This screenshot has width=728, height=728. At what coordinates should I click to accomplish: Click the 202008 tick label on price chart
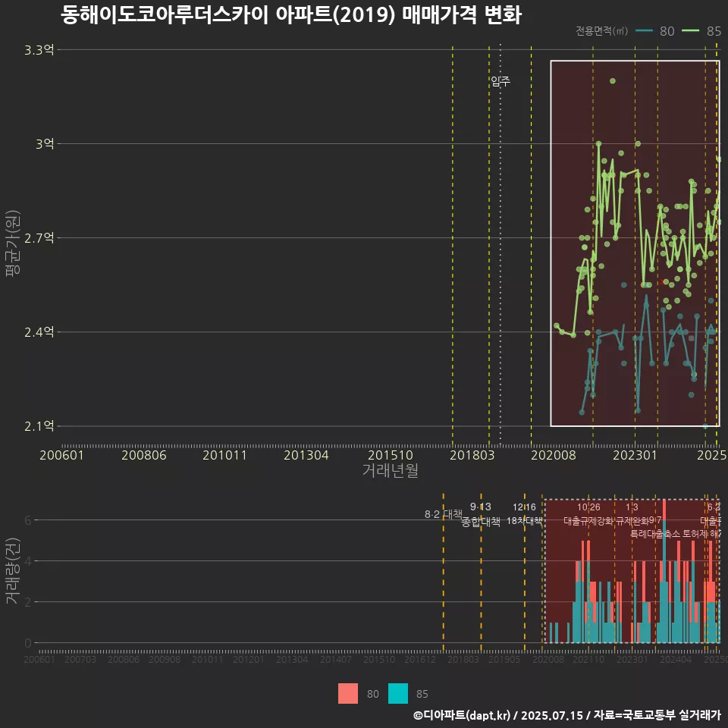[x=554, y=455]
